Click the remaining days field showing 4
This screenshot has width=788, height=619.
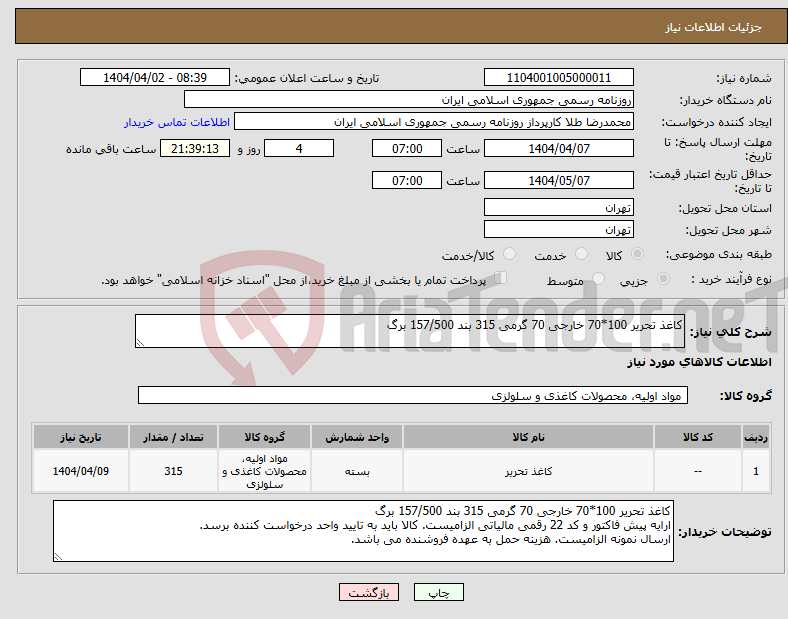pos(299,148)
